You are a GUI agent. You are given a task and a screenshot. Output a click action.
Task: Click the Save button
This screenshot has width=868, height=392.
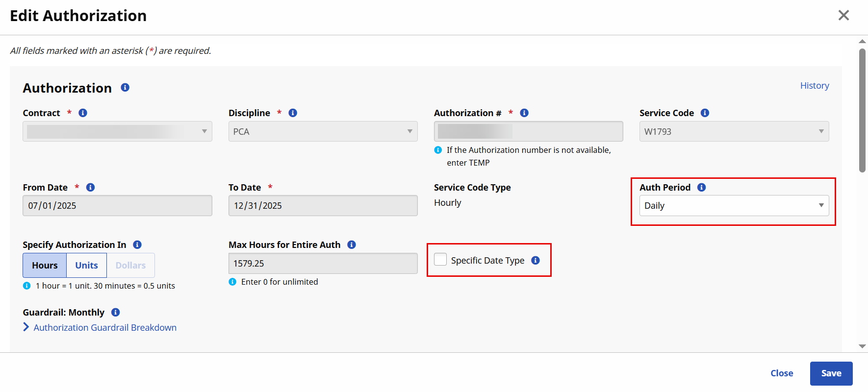(x=831, y=373)
